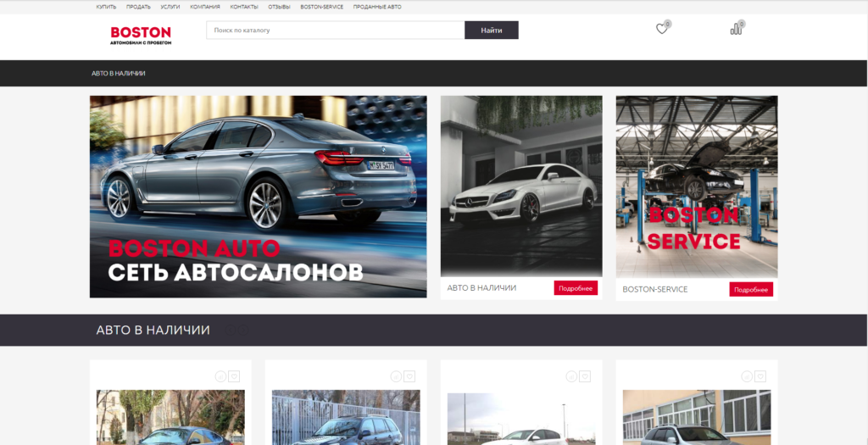
Task: Click the BOSTON-SERVICE caption under the garage image
Action: pyautogui.click(x=655, y=289)
